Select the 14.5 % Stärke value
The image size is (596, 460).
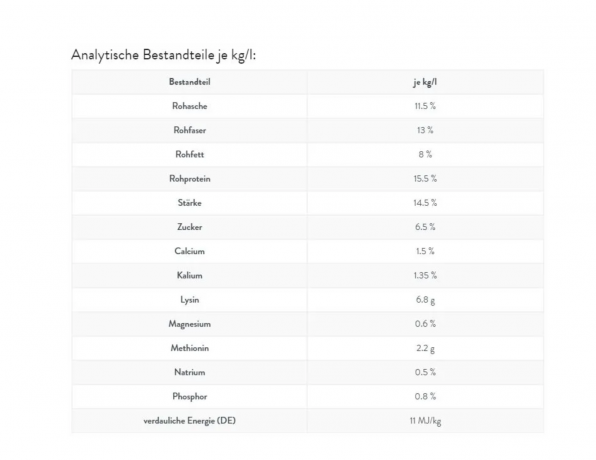425,203
